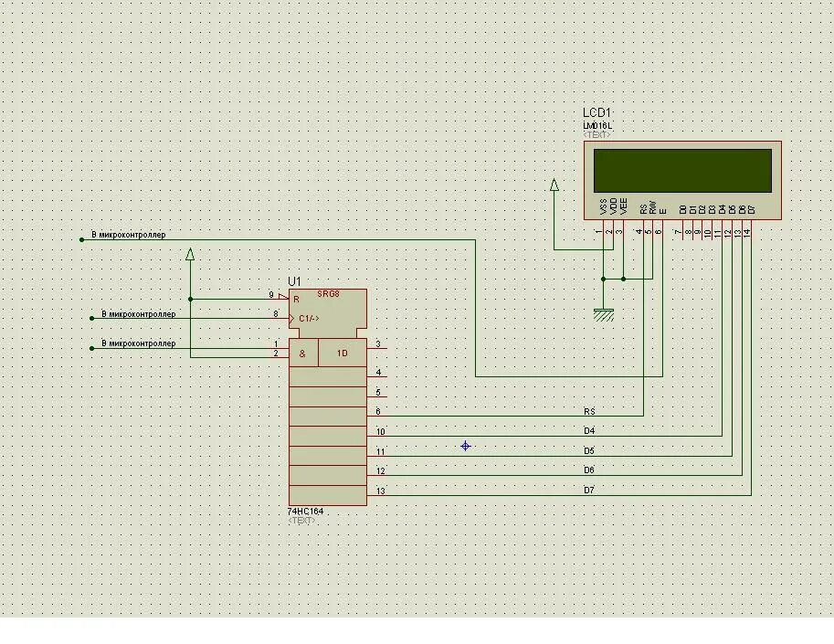
Task: Select the D4 wire label
Action: 589,431
